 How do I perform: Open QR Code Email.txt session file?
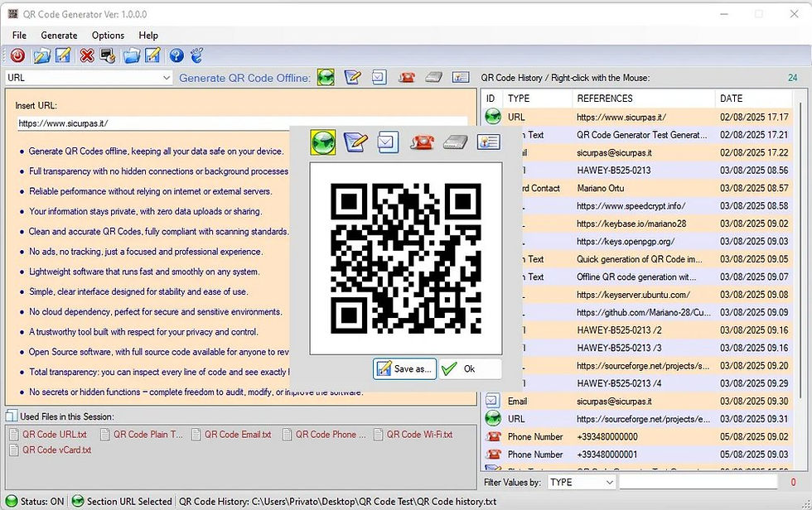tap(231, 435)
